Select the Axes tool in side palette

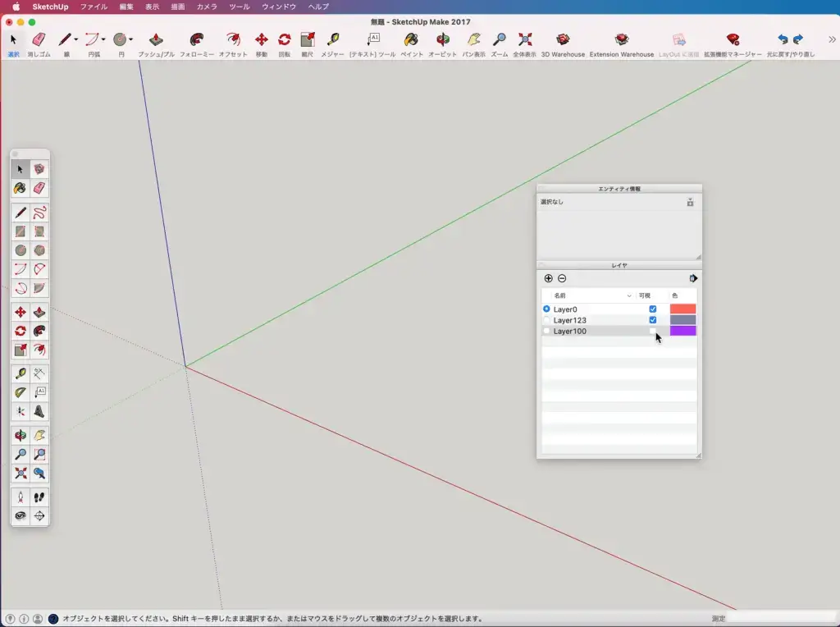[21, 411]
